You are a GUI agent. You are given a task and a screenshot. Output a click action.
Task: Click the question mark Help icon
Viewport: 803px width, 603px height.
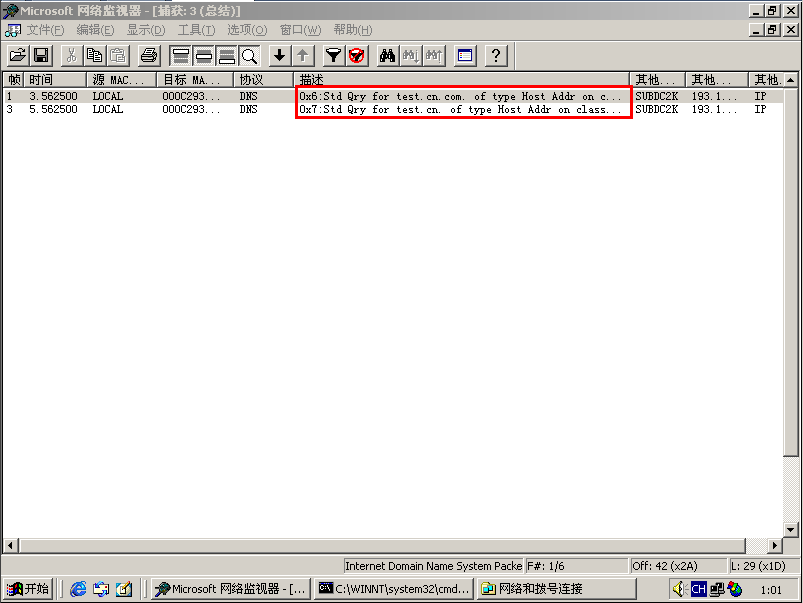(496, 56)
